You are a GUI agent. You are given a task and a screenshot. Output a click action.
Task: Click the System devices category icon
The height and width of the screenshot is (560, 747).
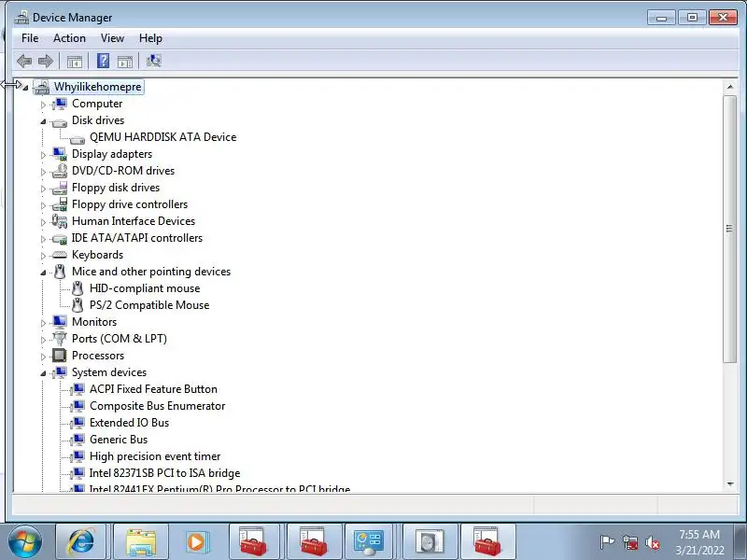click(60, 372)
